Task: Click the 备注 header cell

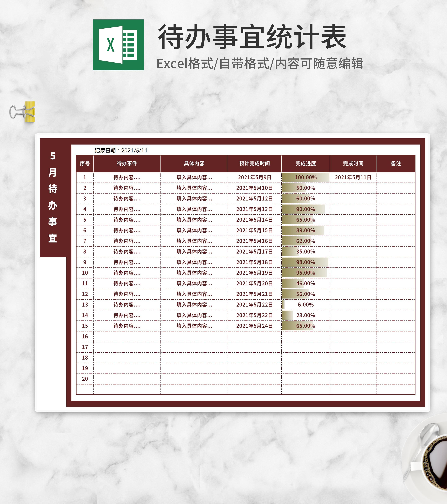Action: (x=396, y=163)
